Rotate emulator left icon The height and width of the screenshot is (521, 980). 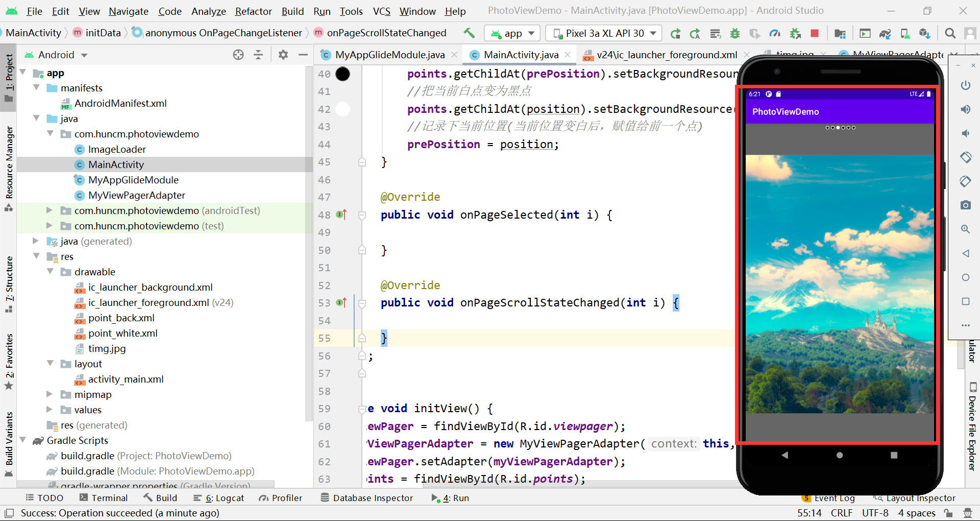click(x=965, y=157)
